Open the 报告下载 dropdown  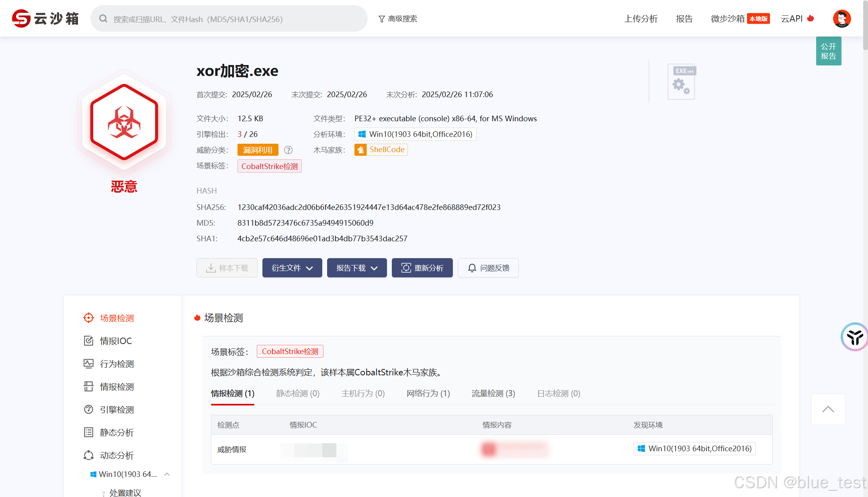click(356, 268)
